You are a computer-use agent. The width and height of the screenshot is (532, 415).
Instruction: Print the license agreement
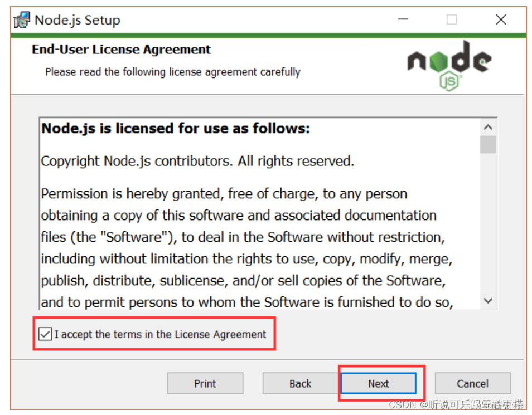[x=205, y=383]
